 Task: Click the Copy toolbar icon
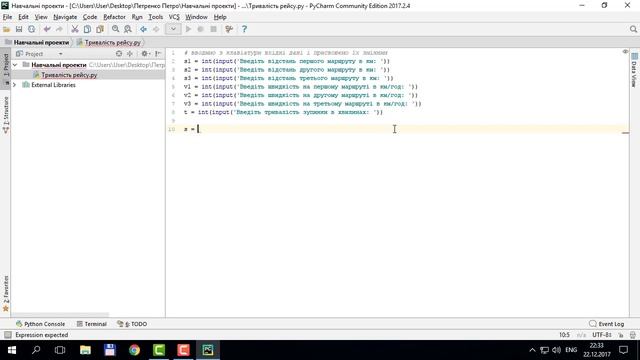(x=87, y=29)
